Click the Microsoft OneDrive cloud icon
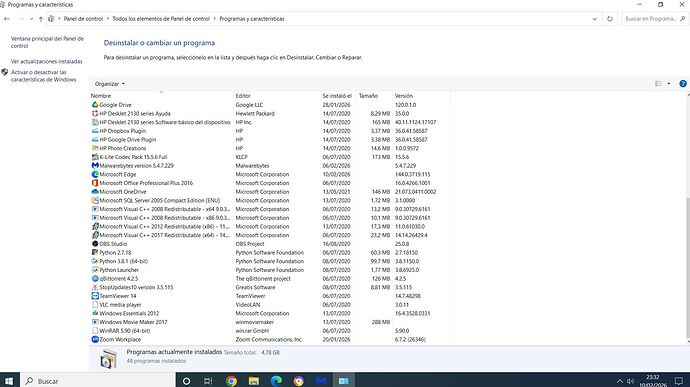690x387 pixels. coord(95,192)
